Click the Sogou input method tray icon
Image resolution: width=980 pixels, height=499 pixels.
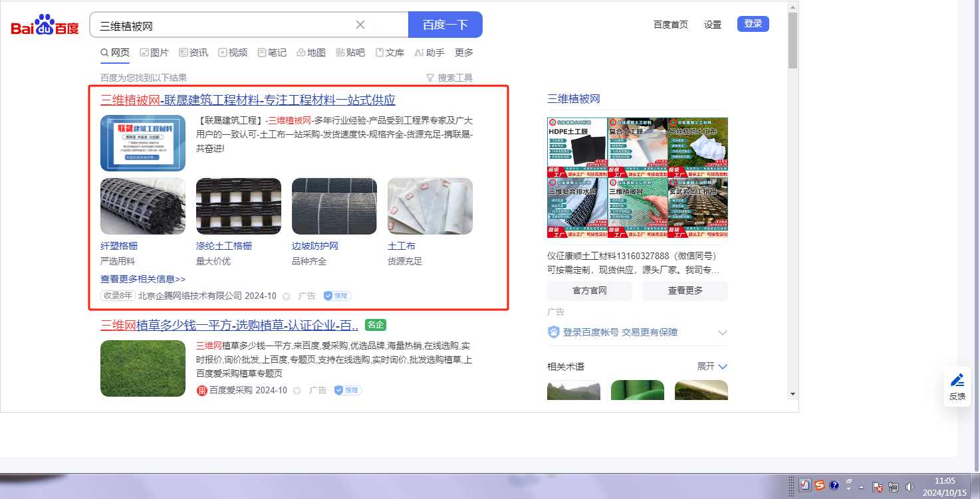click(820, 485)
